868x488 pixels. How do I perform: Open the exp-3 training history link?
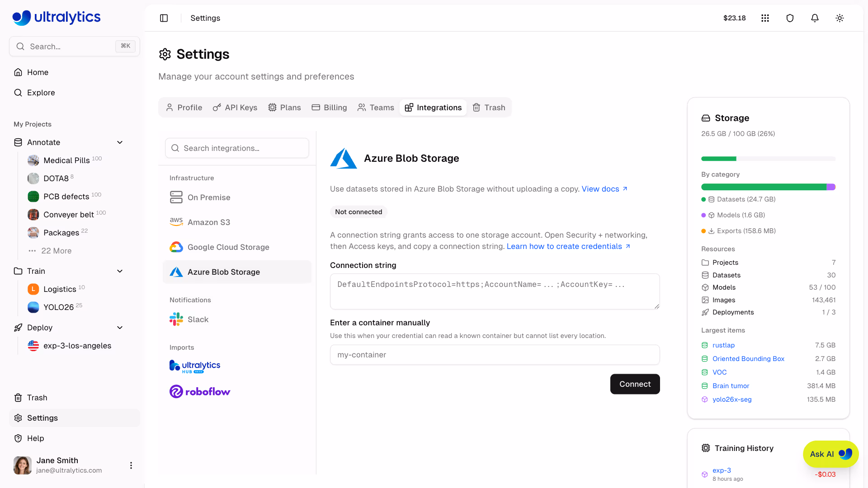722,470
